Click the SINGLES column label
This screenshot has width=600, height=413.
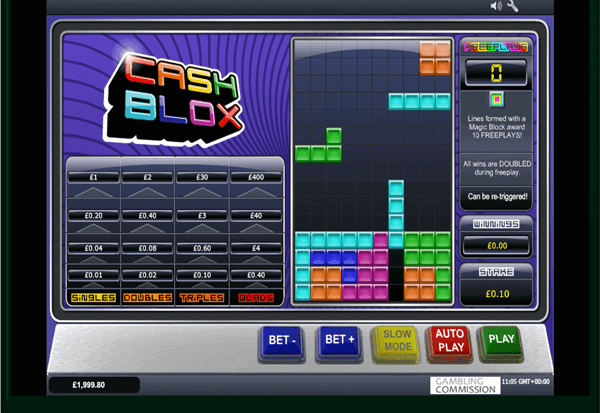coord(93,298)
